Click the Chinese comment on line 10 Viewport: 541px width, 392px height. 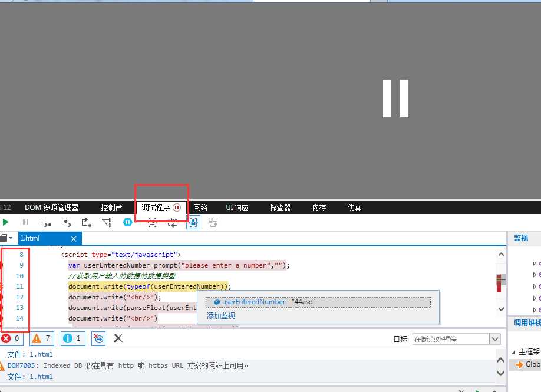tap(122, 276)
